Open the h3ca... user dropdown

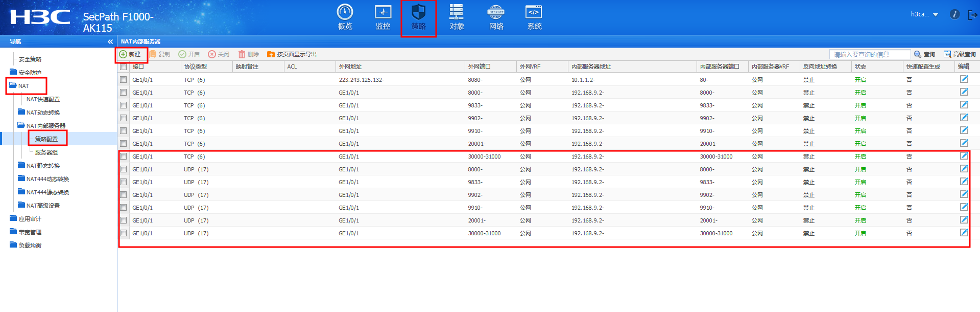tap(924, 14)
